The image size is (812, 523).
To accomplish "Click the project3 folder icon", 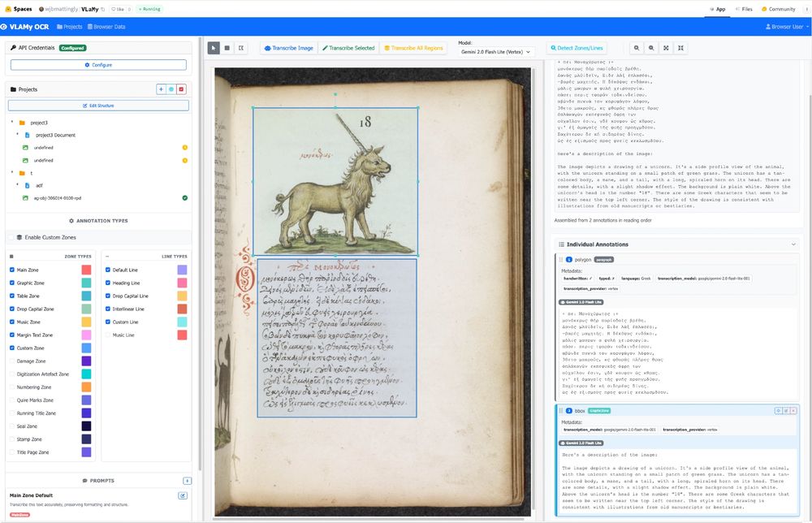I will click(22, 123).
